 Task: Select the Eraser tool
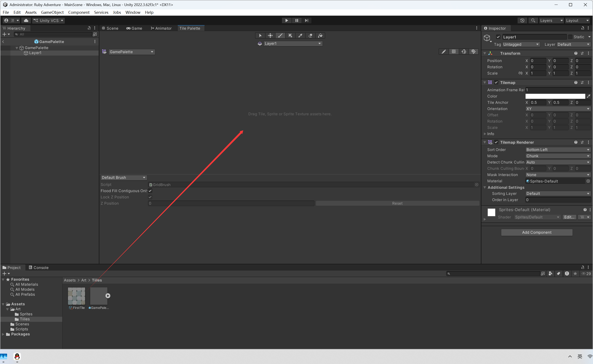pos(310,36)
